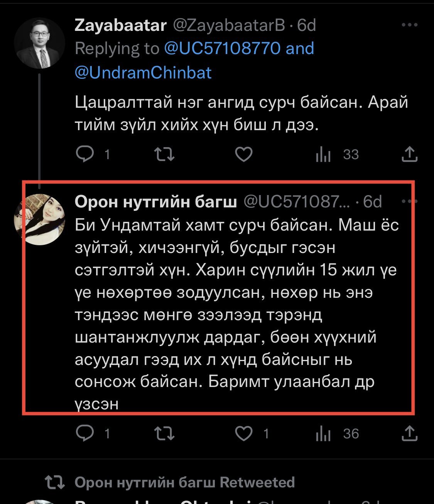Viewport: 434px width, 504px height.
Task: Click the Орон нутгийн багш display name
Action: 156,202
